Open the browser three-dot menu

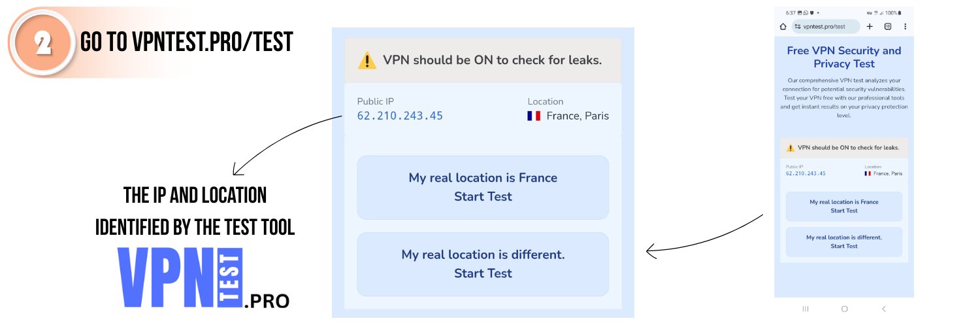click(x=905, y=27)
